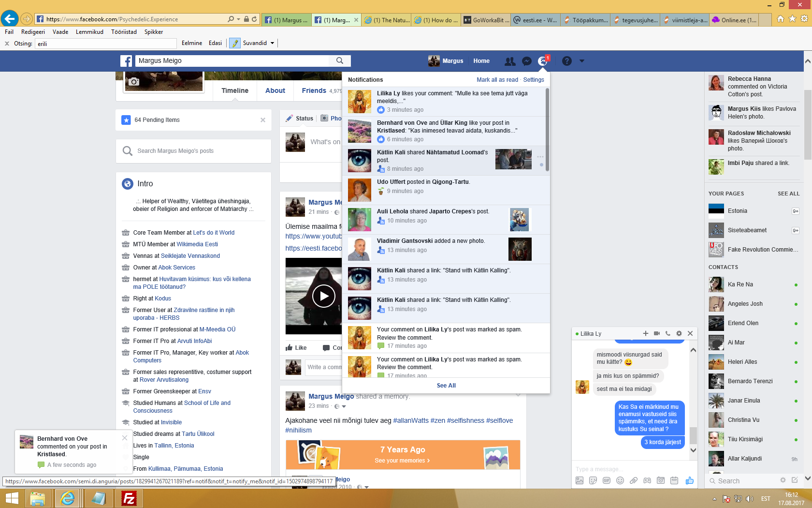Click the Facebook search magnifier button
This screenshot has height=508, width=812.
tap(340, 60)
